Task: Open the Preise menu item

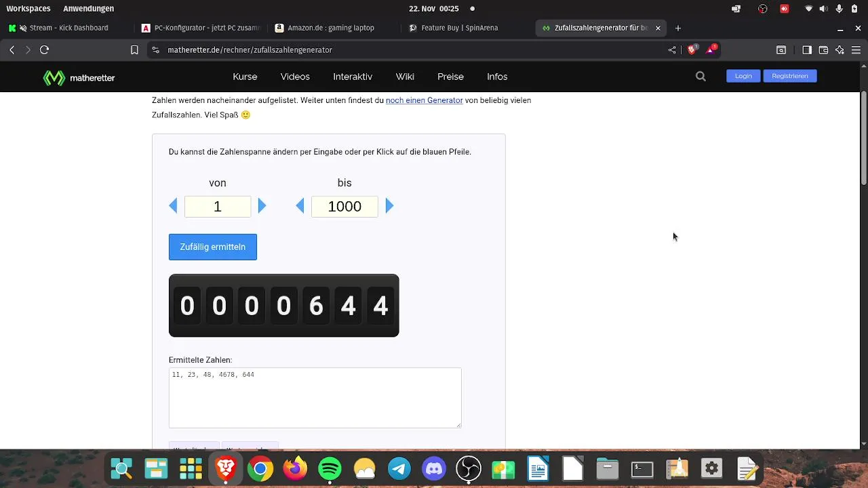Action: click(450, 77)
